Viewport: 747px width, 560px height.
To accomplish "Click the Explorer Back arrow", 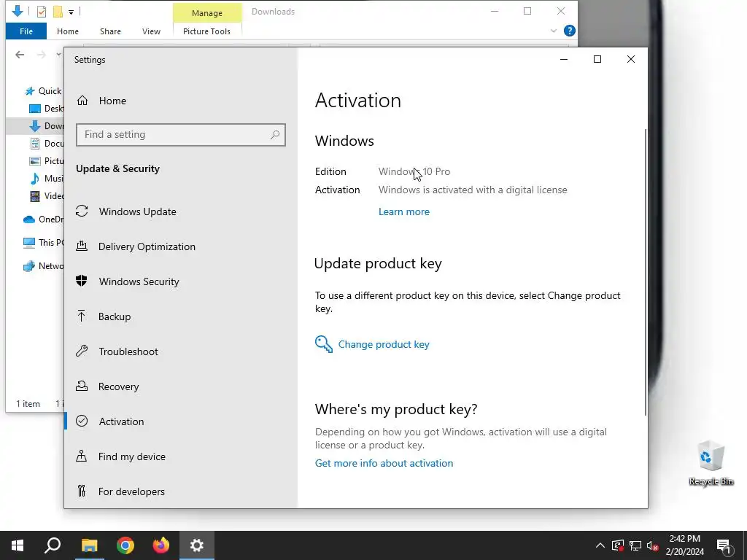I will click(x=20, y=55).
